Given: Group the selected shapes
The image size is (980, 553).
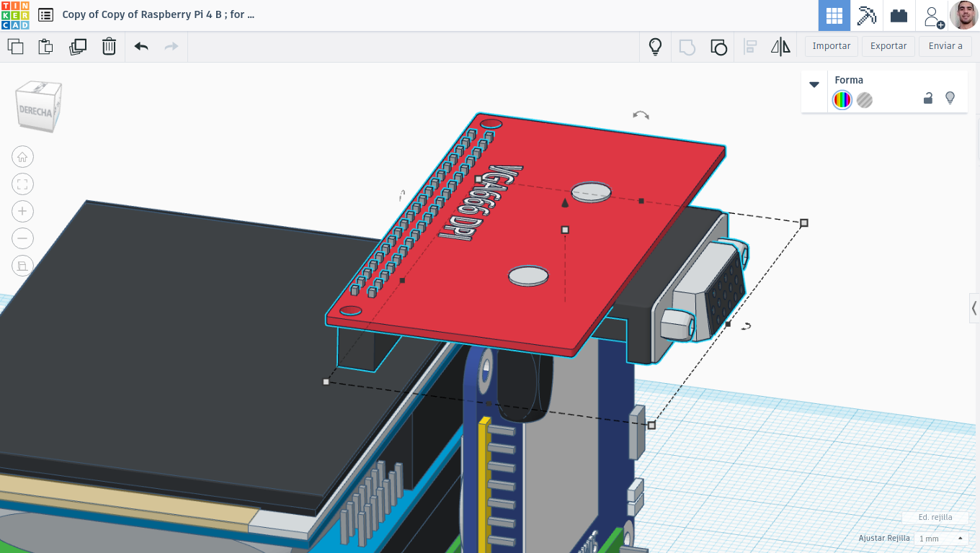Looking at the screenshot, I should 687,48.
